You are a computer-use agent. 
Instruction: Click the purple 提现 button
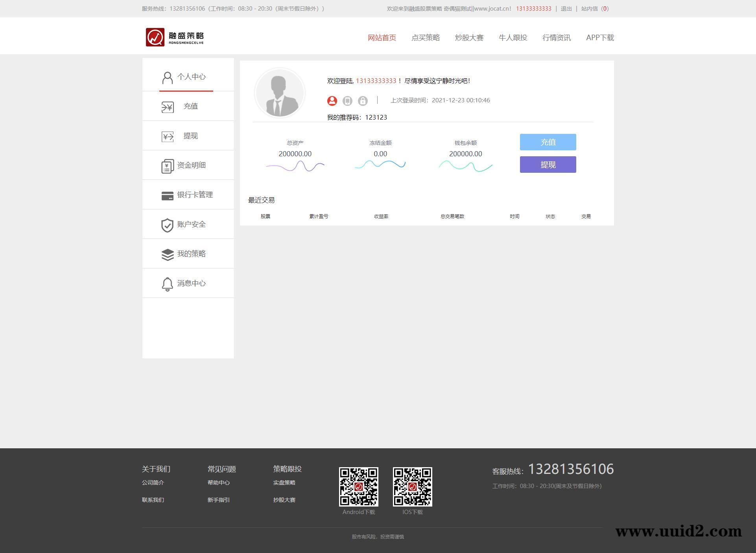coord(548,165)
